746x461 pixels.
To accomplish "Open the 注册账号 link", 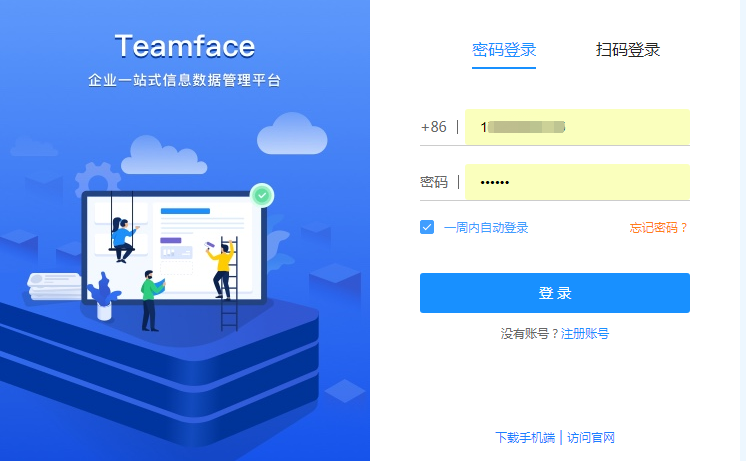I will tap(585, 333).
